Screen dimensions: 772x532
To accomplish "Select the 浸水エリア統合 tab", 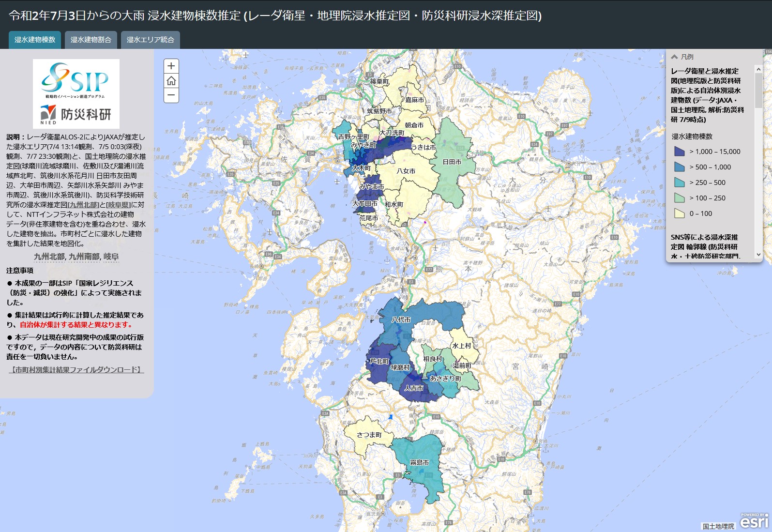I will (150, 40).
